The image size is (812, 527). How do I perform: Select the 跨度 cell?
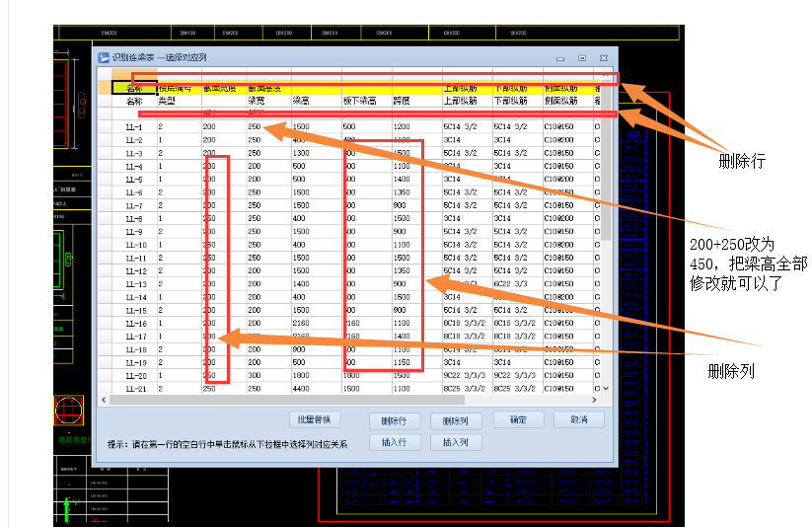417,101
